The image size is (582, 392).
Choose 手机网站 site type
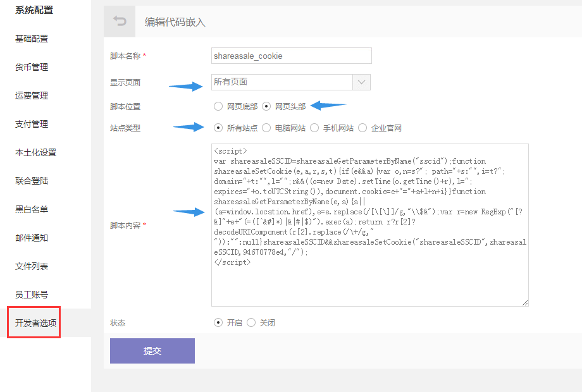pos(314,128)
